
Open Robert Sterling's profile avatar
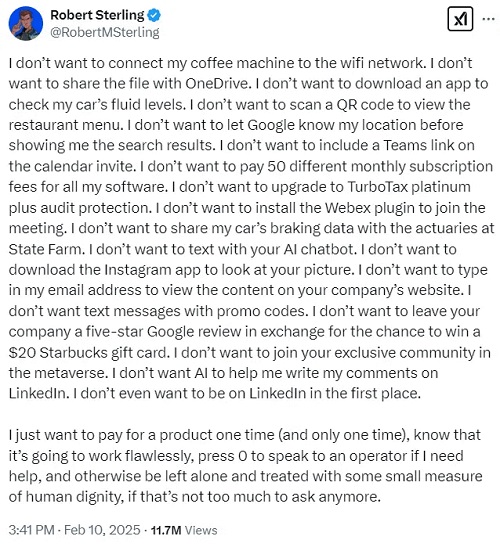25,23
